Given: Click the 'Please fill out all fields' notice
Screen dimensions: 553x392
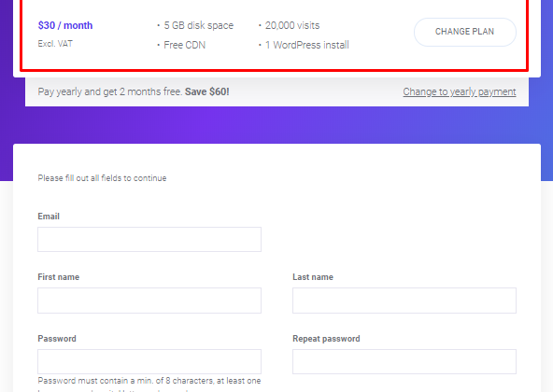Looking at the screenshot, I should [x=102, y=178].
